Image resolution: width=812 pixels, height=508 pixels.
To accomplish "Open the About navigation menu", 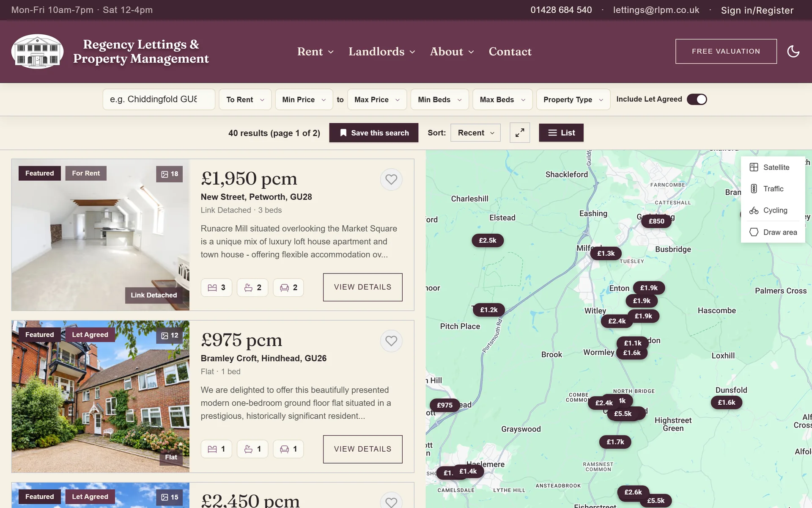I will (x=452, y=52).
